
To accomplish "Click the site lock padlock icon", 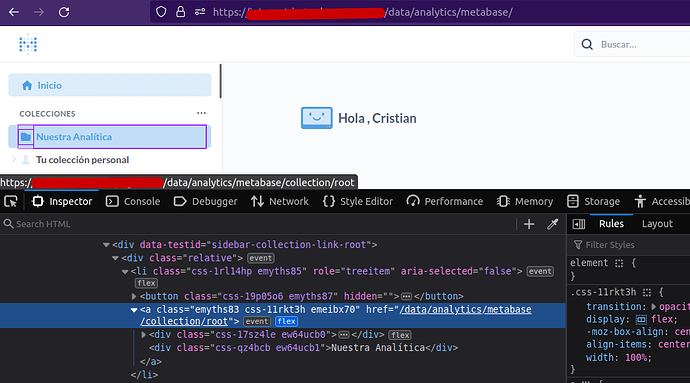I will pos(180,12).
